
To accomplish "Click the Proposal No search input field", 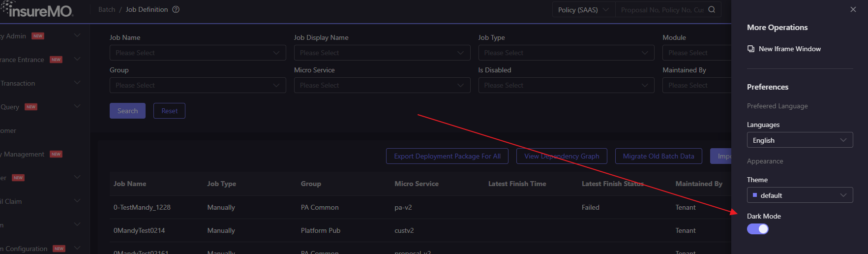I will pos(662,10).
